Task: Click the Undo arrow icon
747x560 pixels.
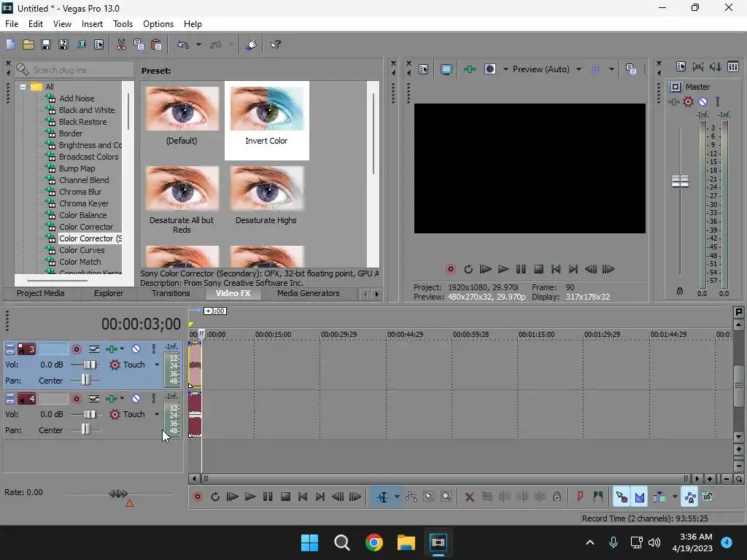Action: click(x=183, y=44)
